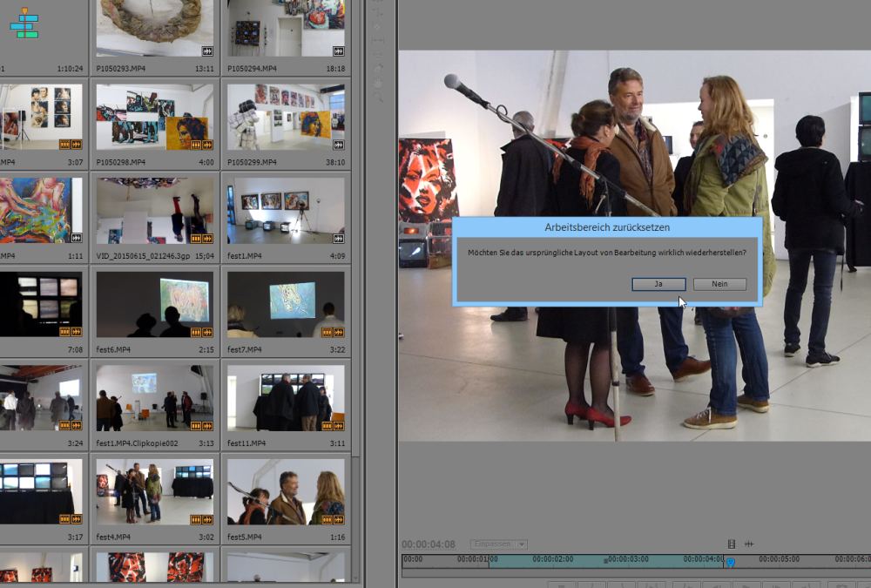Click fest4.MP4 audio usage badge

207,520
